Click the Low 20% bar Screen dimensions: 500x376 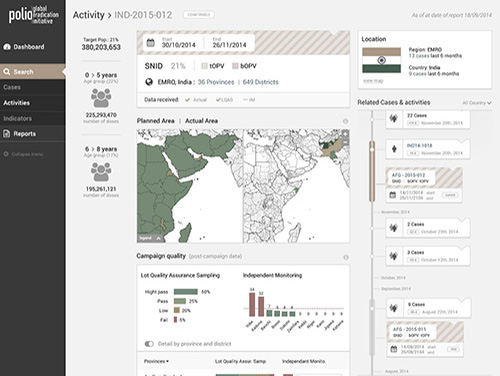[x=177, y=310]
